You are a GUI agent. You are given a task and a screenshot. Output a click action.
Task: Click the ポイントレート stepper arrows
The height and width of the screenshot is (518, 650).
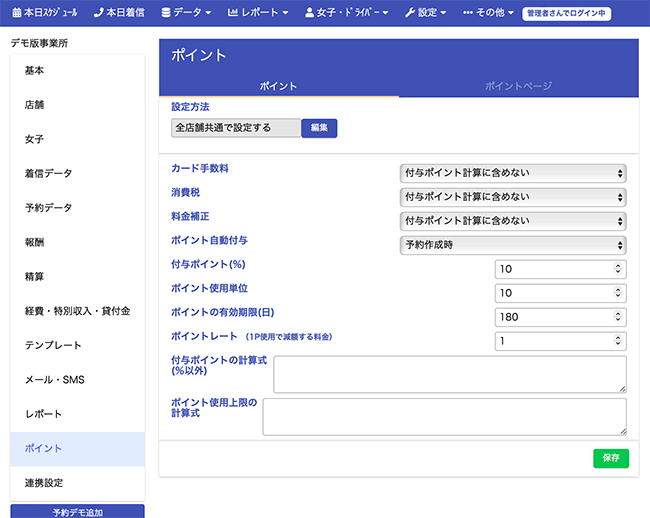(618, 341)
